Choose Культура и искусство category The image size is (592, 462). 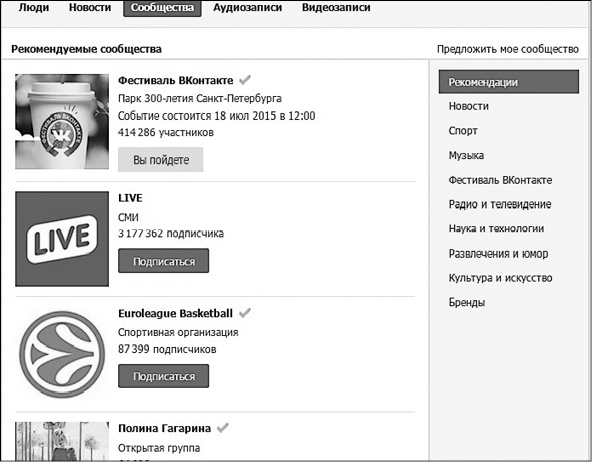pos(500,278)
